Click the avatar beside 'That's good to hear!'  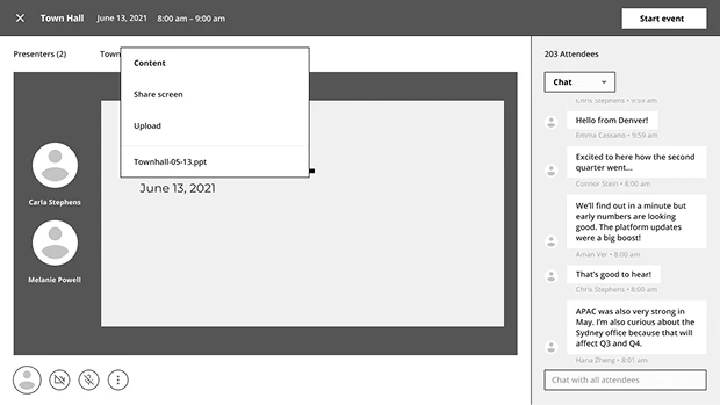(x=551, y=276)
